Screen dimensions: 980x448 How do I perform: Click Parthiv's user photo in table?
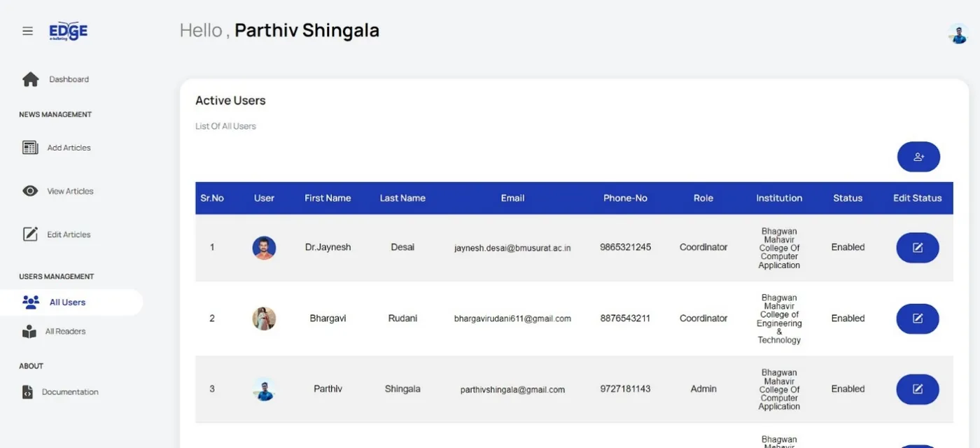pos(264,389)
